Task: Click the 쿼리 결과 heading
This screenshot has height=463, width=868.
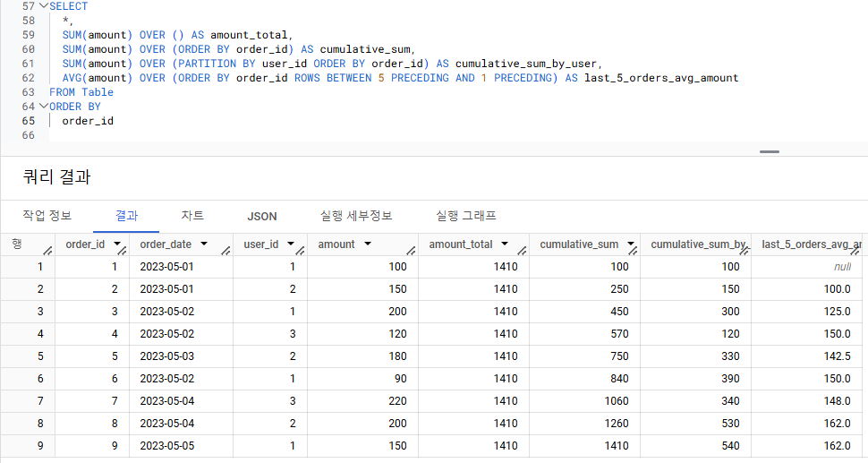Action: point(56,176)
